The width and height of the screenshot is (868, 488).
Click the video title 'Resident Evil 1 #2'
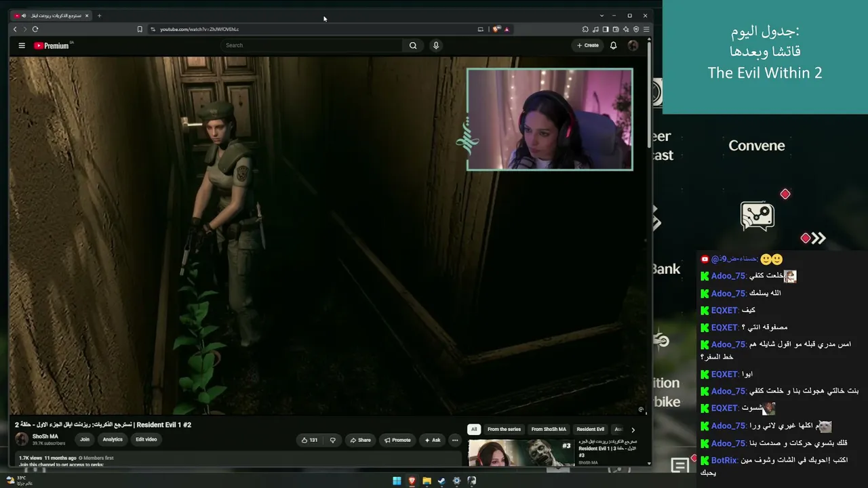[x=103, y=425]
